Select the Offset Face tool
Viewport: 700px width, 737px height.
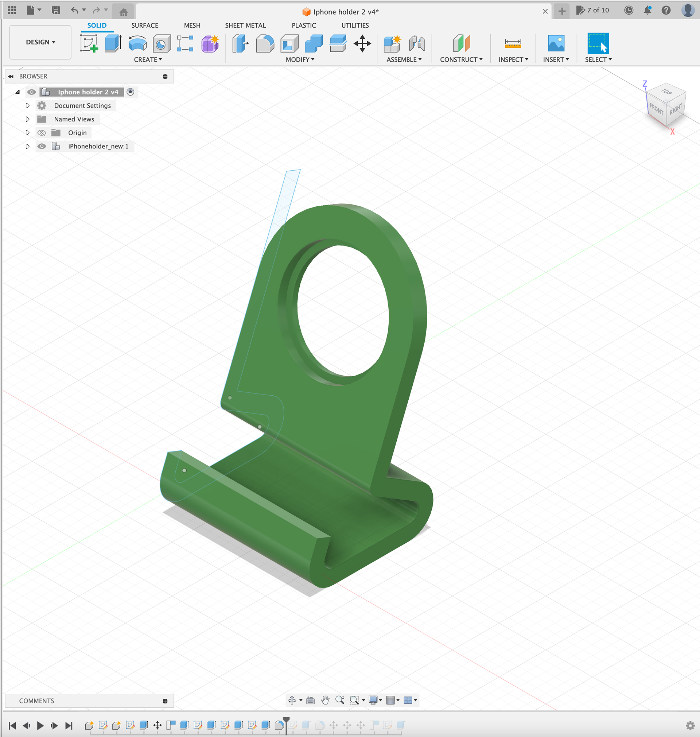point(338,43)
